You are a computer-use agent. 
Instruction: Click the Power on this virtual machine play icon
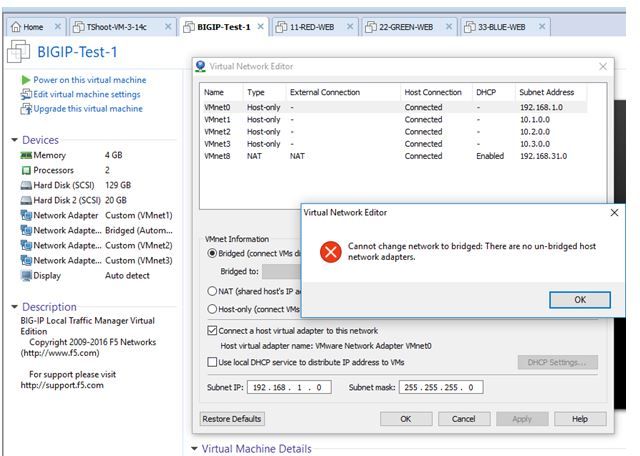(26, 80)
